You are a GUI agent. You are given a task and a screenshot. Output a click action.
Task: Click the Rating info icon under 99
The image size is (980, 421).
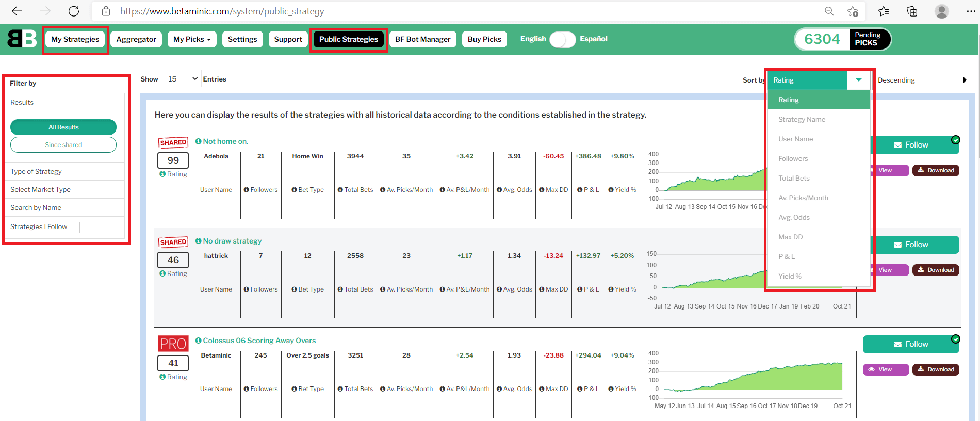pyautogui.click(x=162, y=174)
